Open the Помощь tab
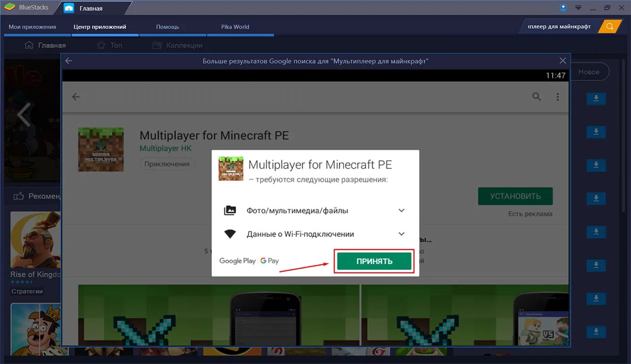Image resolution: width=631 pixels, height=364 pixels. 167,27
